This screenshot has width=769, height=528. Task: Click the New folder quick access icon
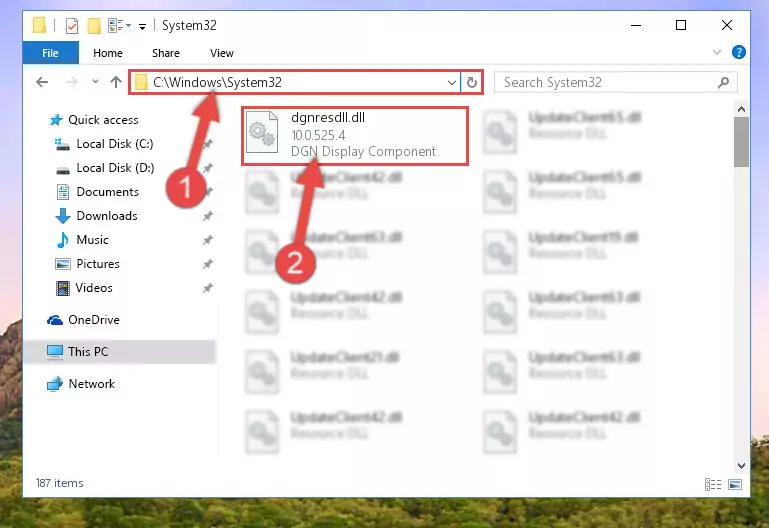(94, 25)
